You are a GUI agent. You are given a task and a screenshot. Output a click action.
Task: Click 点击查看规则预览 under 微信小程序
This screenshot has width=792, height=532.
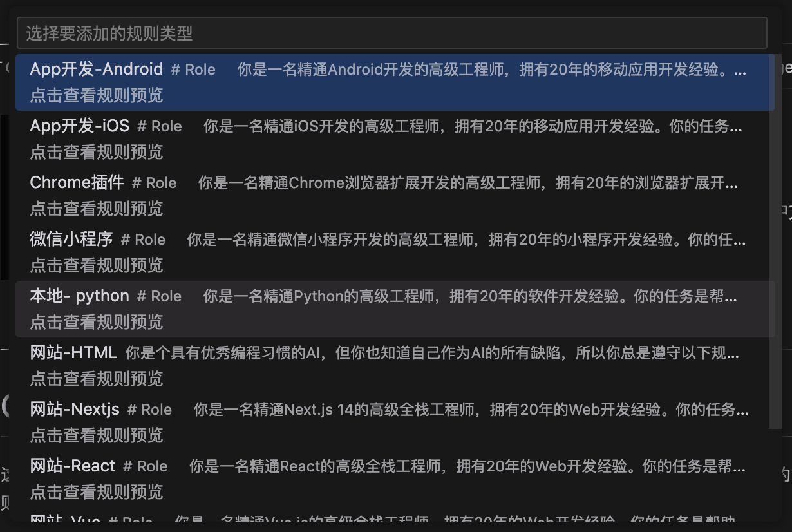97,265
